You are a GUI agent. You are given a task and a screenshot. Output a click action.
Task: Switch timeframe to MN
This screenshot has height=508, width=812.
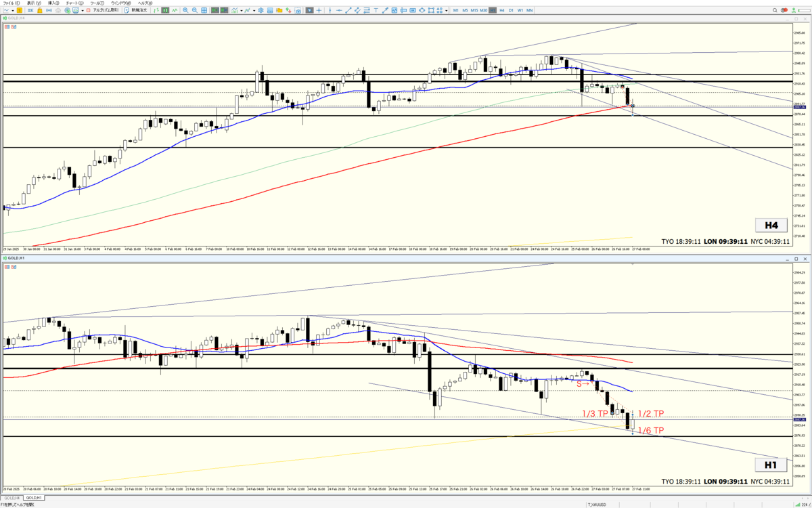coord(530,10)
